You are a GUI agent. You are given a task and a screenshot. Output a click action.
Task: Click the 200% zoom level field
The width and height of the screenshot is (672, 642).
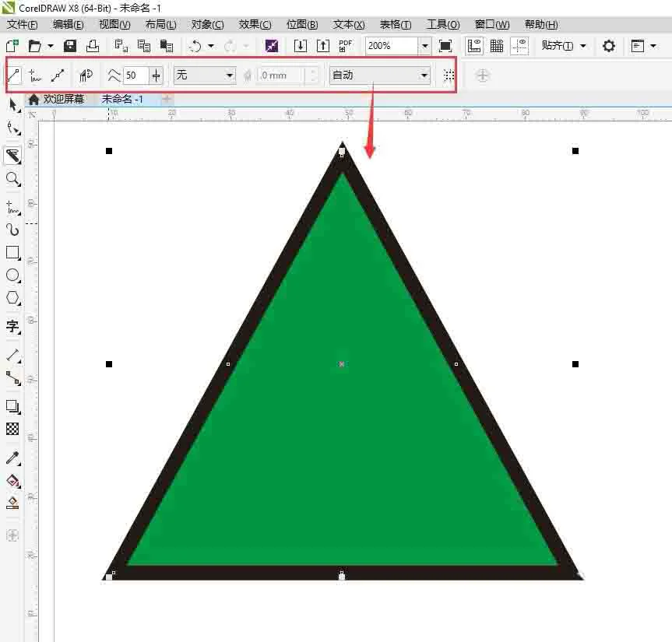click(x=391, y=46)
